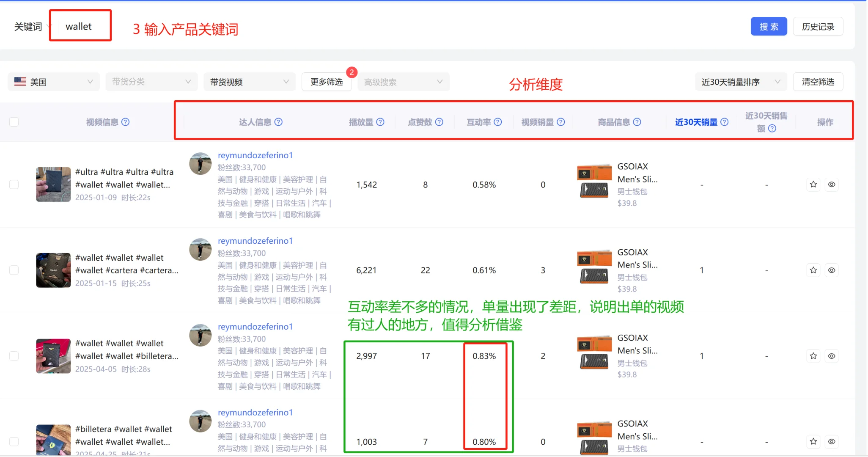Open 更多筛选 with badge 2
Screen dimensions: 868x457
[326, 82]
